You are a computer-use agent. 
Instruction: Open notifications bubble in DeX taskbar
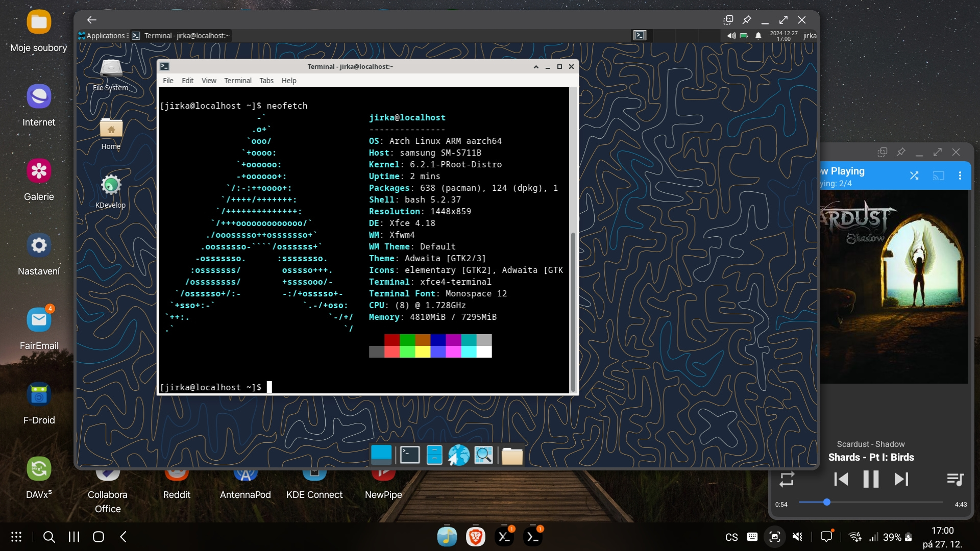[x=826, y=536]
